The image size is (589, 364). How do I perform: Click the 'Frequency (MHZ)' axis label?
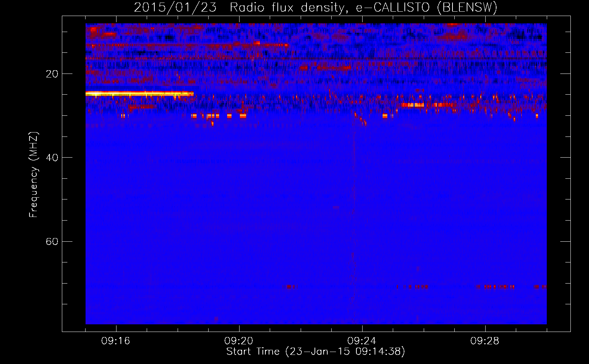point(33,174)
